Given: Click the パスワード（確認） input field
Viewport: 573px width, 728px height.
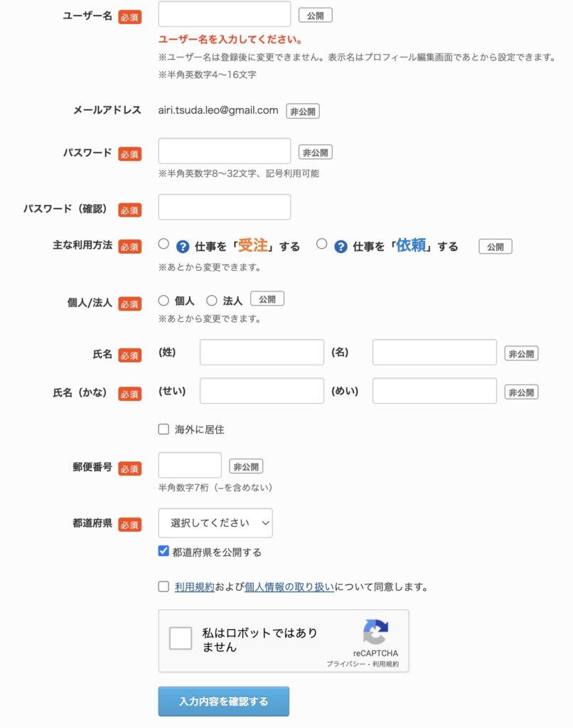Looking at the screenshot, I should click(224, 207).
